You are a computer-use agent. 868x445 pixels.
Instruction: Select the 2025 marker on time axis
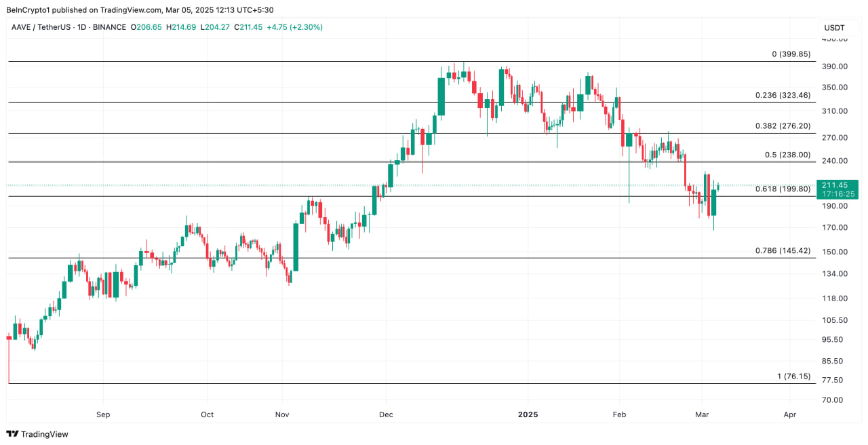527,414
